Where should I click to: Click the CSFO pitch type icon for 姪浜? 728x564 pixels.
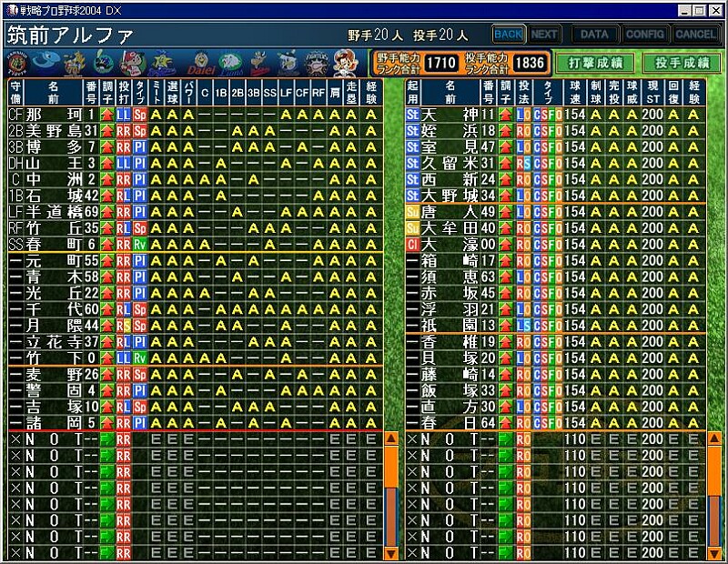tap(548, 131)
